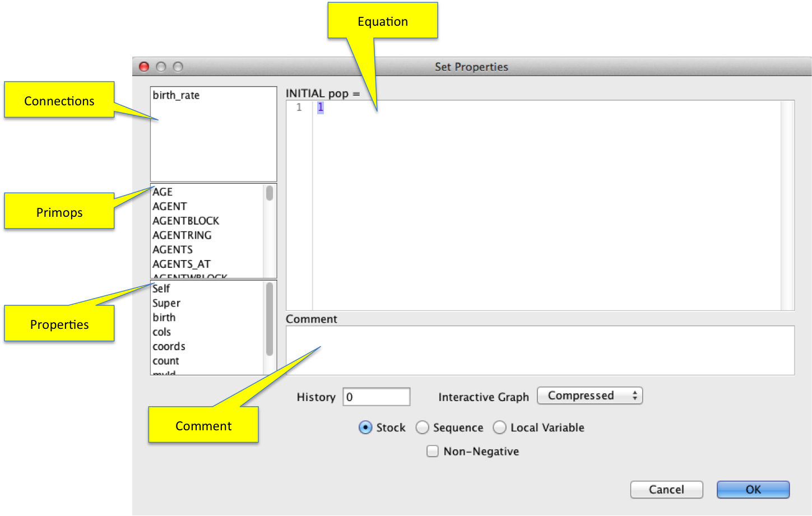Click the properties list scrollbar thumb
This screenshot has width=812, height=516.
point(270,319)
